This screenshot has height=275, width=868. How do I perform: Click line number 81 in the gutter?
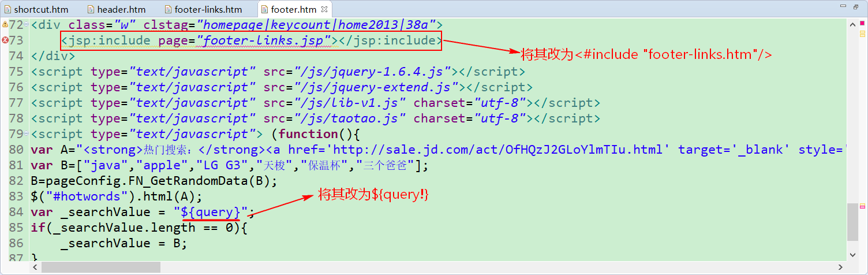tap(16, 165)
